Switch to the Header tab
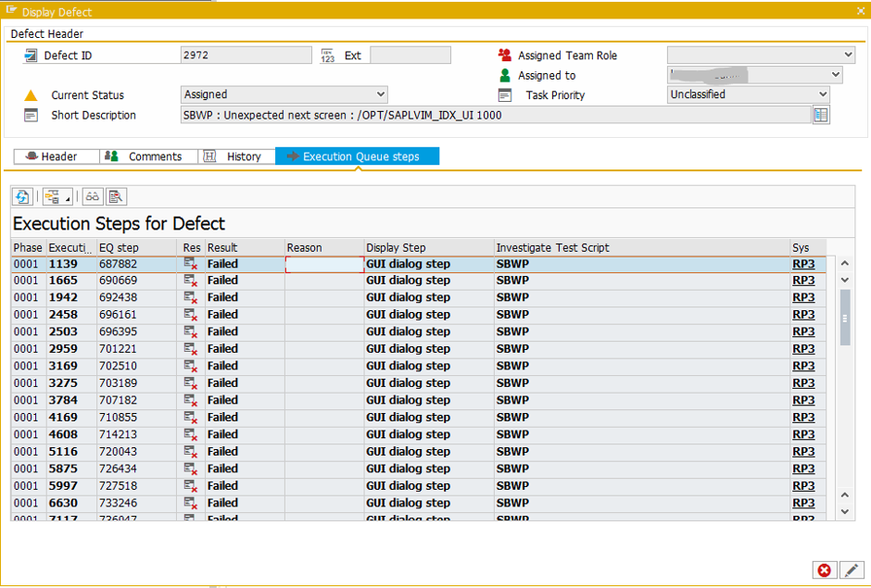Viewport: 871px width, 588px height. coord(57,156)
